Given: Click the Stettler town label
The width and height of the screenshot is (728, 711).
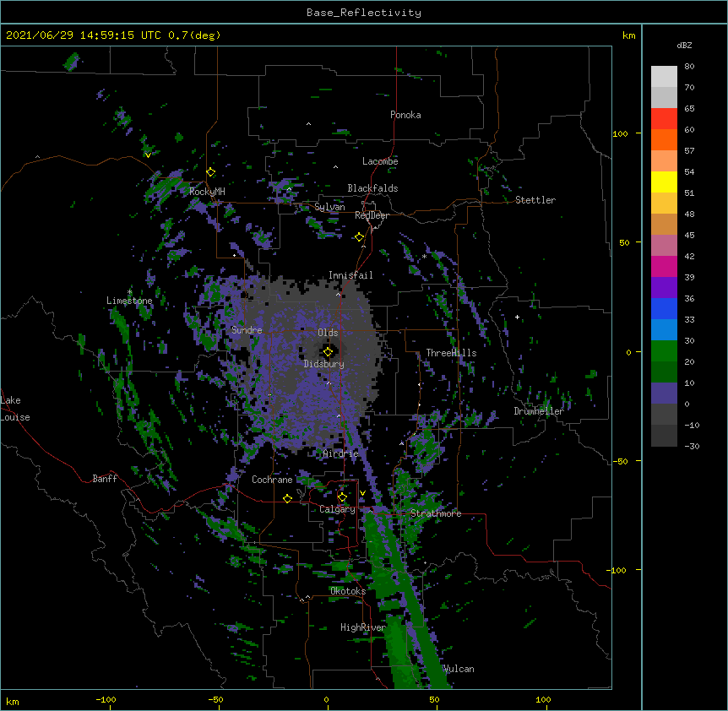Looking at the screenshot, I should coord(535,200).
